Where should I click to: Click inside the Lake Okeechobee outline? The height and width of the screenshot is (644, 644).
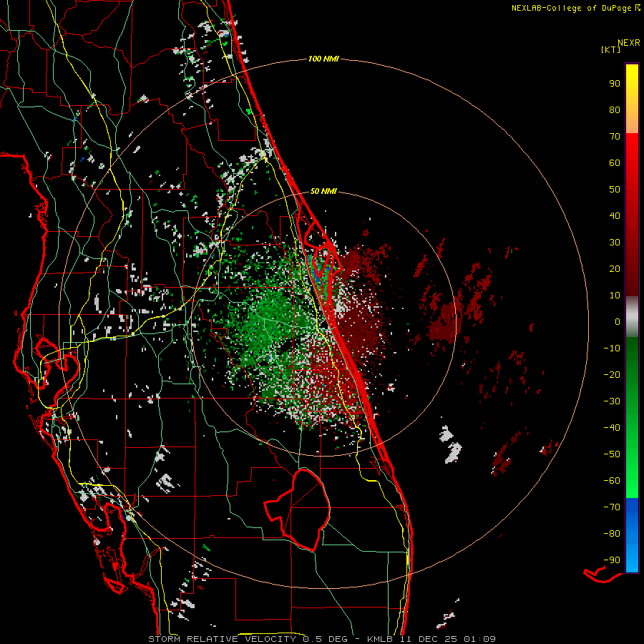coord(304,509)
